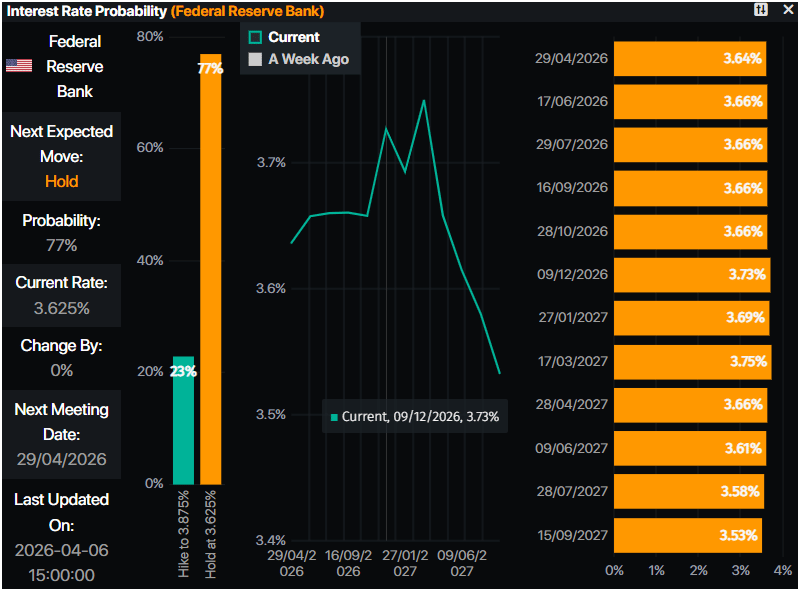Click the 09/12/2026 3.73% bar
Image resolution: width=800 pixels, height=591 pixels.
[691, 275]
